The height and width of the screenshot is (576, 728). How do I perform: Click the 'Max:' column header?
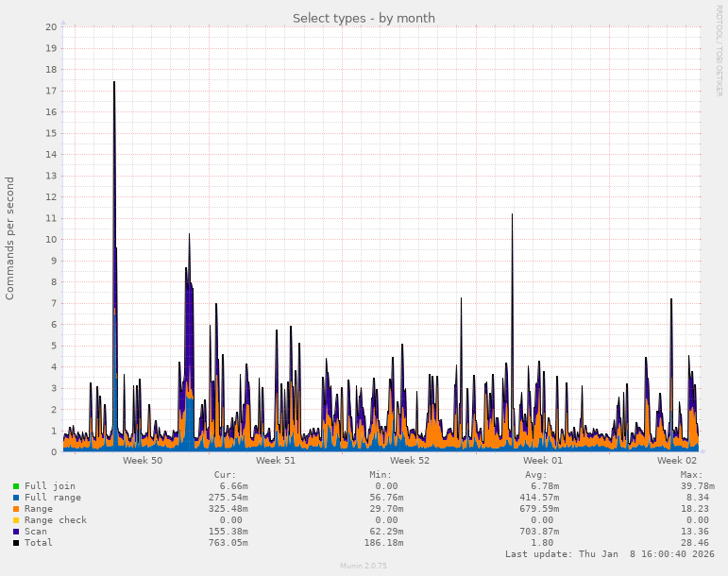691,474
